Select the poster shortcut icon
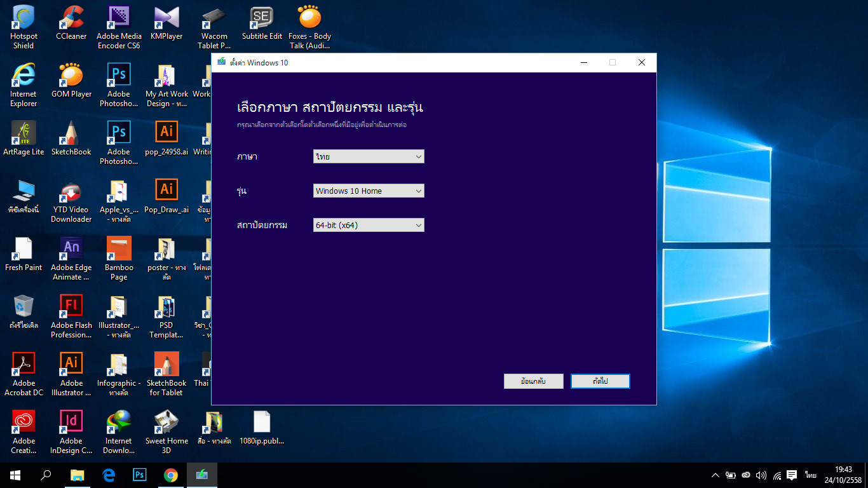The height and width of the screenshot is (488, 868). coord(166,259)
